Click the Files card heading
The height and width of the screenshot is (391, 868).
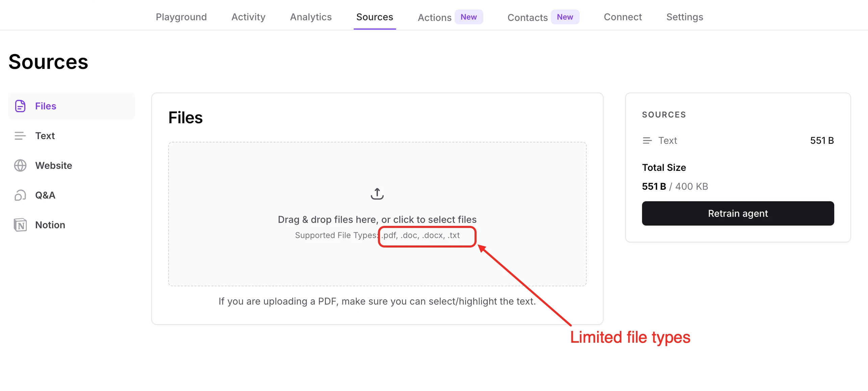[185, 118]
